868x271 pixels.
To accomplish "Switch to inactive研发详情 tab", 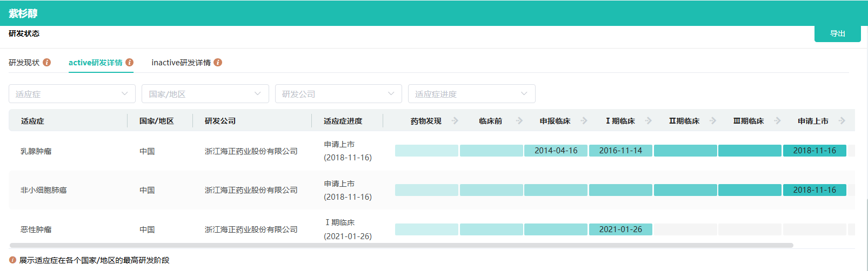I will pyautogui.click(x=181, y=63).
